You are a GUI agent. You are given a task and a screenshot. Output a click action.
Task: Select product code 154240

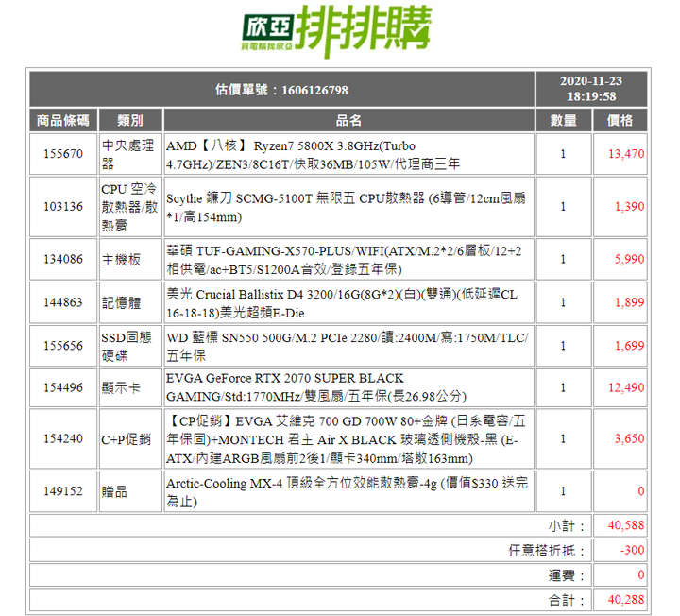pos(63,438)
